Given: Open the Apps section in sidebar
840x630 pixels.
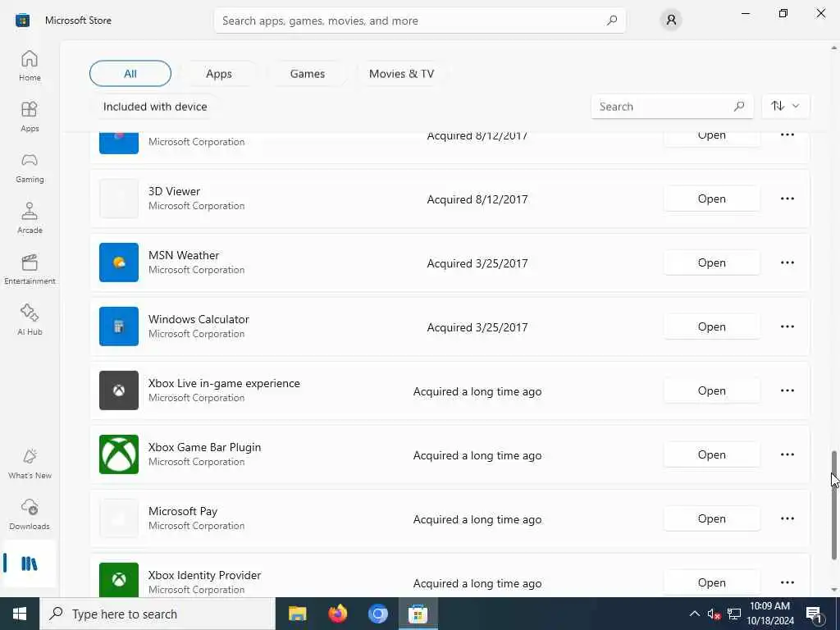Looking at the screenshot, I should [30, 116].
